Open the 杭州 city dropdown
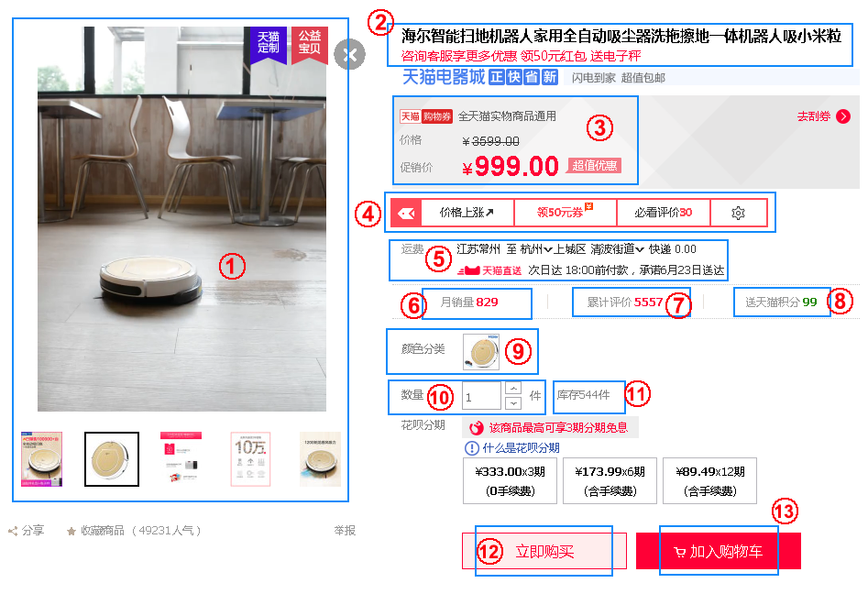Screen dimensions: 868x594 (536, 249)
